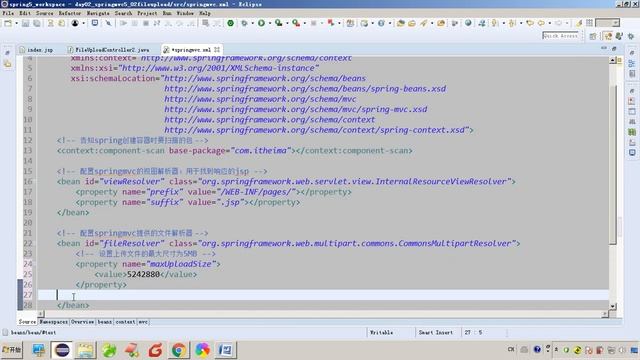This screenshot has height=360, width=640.
Task: Click the red Sogou taskbar icon
Action: tap(156, 350)
